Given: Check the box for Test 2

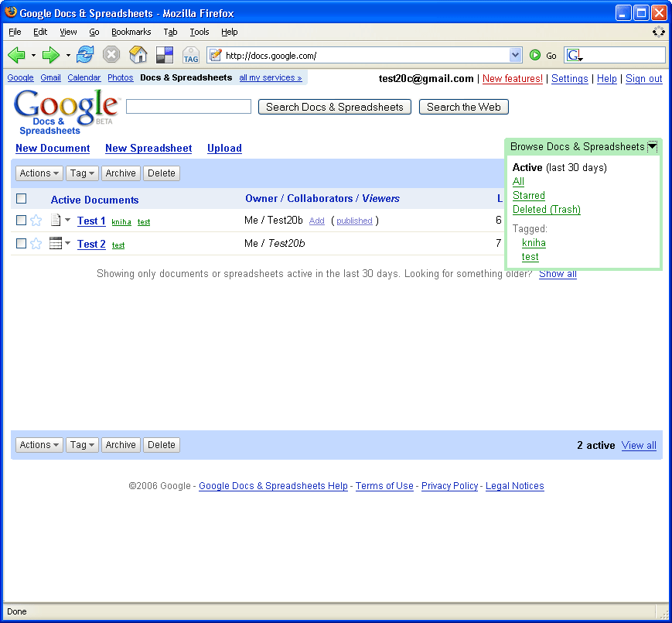Looking at the screenshot, I should [21, 243].
